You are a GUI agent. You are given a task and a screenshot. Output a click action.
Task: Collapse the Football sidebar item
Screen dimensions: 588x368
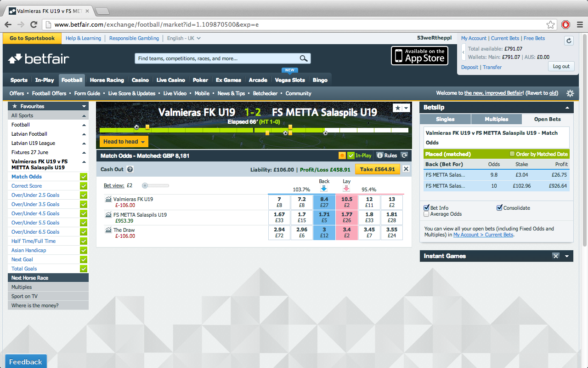84,125
